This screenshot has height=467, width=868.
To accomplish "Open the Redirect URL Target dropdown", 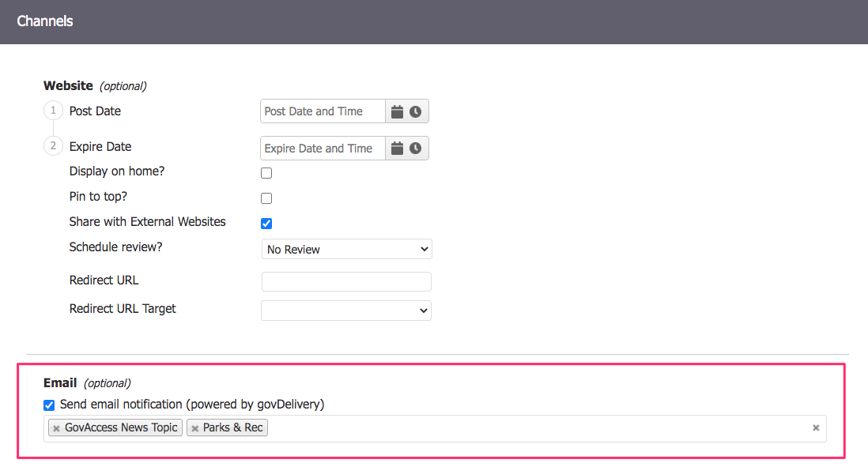I will (346, 311).
